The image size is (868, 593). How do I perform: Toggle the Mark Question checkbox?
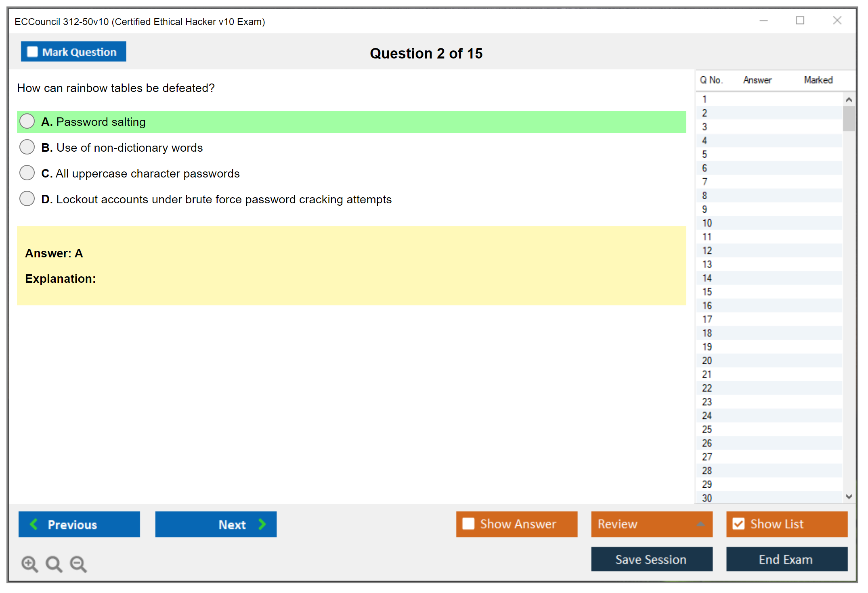pyautogui.click(x=32, y=52)
